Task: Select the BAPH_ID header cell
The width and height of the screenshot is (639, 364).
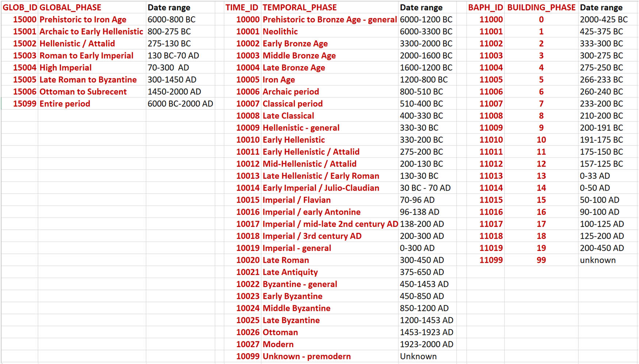Action: (x=486, y=7)
